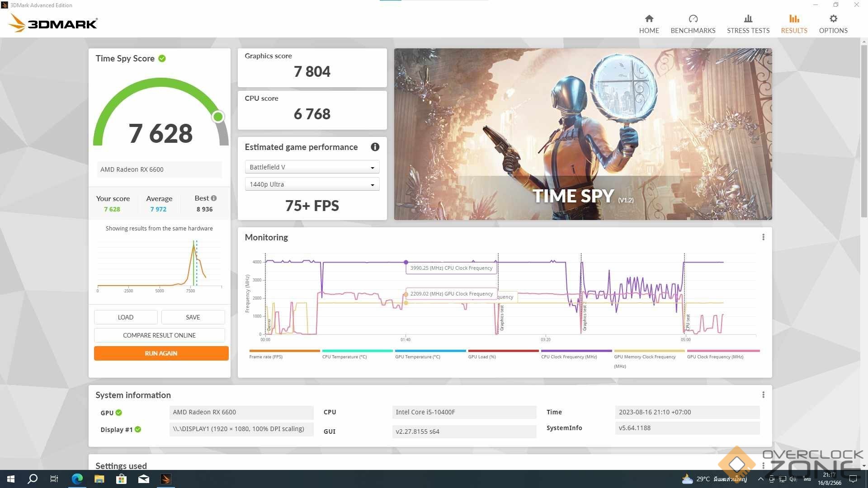The width and height of the screenshot is (868, 488).
Task: Show info about Best score
Action: click(214, 198)
